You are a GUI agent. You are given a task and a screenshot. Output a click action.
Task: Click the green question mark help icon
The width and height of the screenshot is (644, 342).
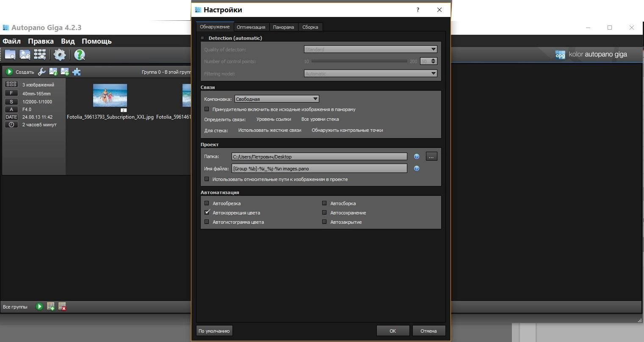click(80, 54)
